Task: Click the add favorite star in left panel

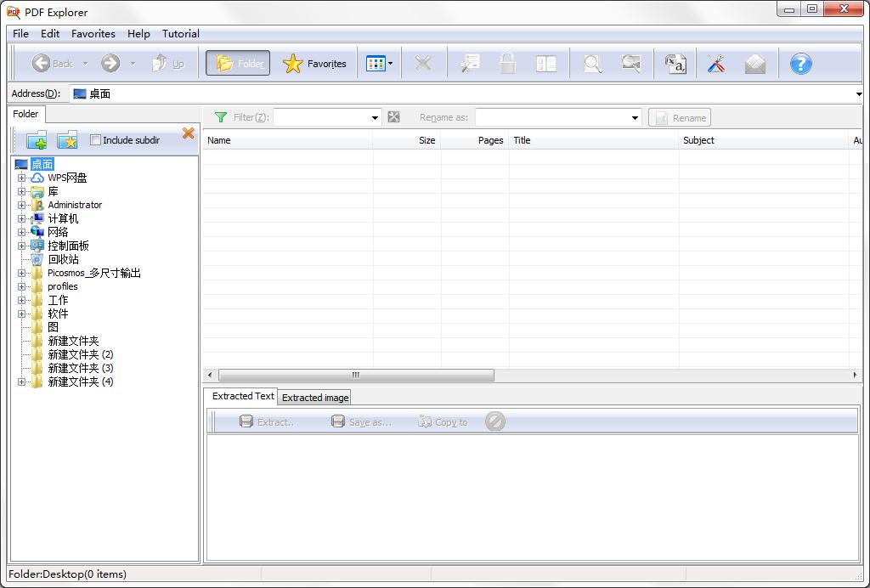Action: tap(66, 139)
